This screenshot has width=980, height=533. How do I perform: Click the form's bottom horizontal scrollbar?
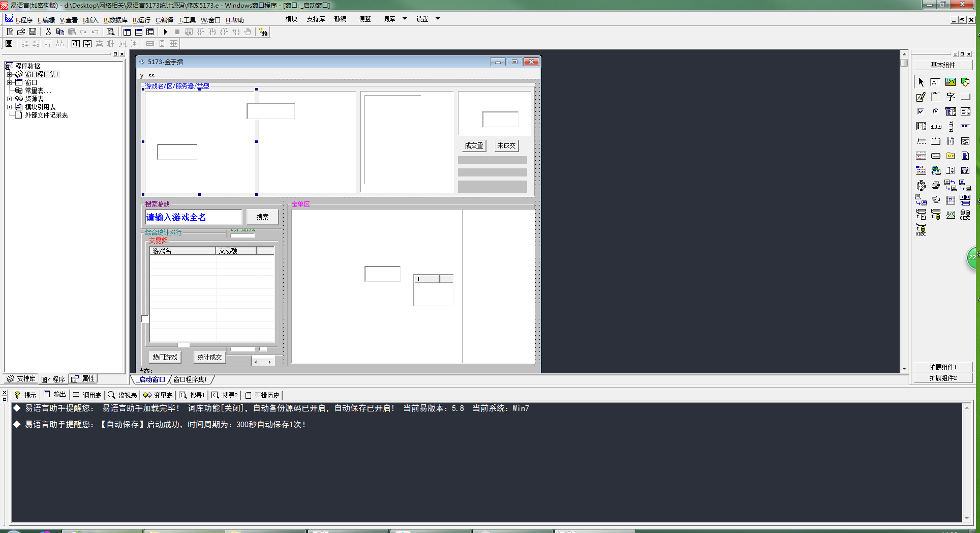coord(263,362)
